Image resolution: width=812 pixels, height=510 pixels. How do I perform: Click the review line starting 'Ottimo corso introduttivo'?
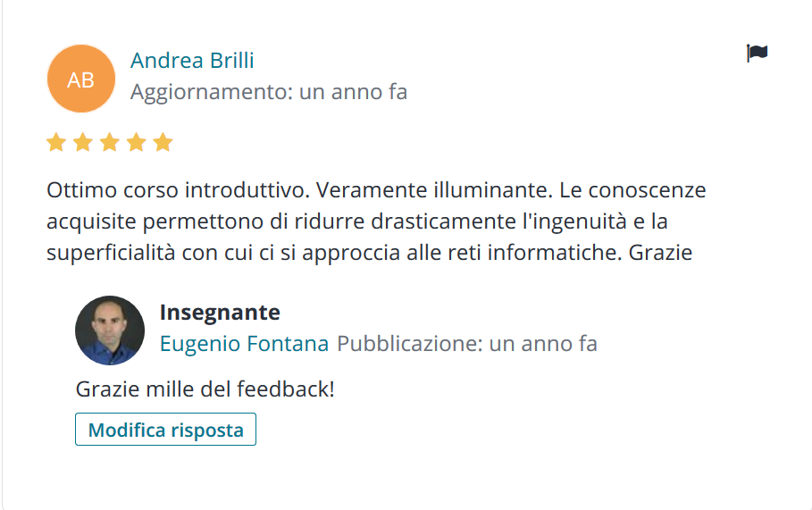tap(376, 190)
